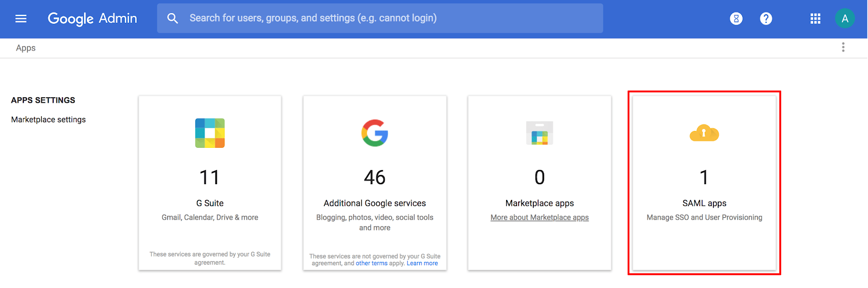The height and width of the screenshot is (288, 868).
Task: Open the Marketplace apps card title
Action: click(x=540, y=203)
